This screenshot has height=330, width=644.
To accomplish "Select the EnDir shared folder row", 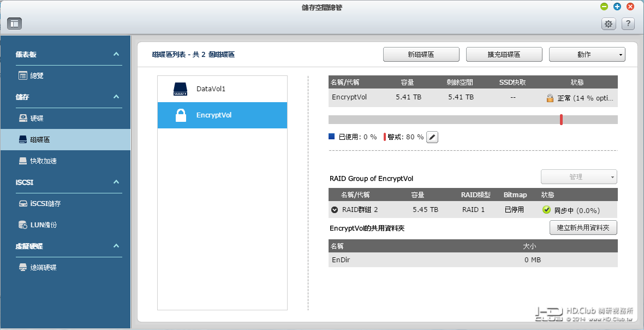I will pos(473,260).
